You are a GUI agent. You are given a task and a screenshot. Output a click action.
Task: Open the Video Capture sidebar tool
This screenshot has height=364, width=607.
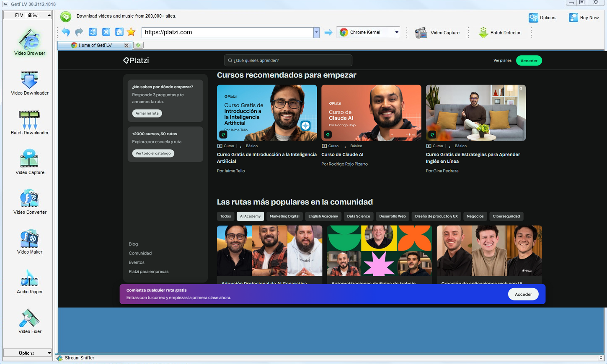[29, 162]
